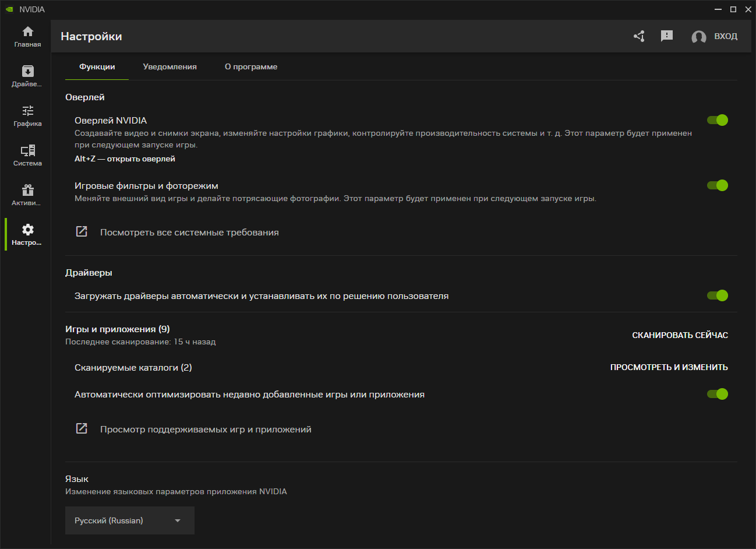Viewport: 756px width, 549px height.
Task: Click the user avatar icon
Action: pyautogui.click(x=699, y=37)
